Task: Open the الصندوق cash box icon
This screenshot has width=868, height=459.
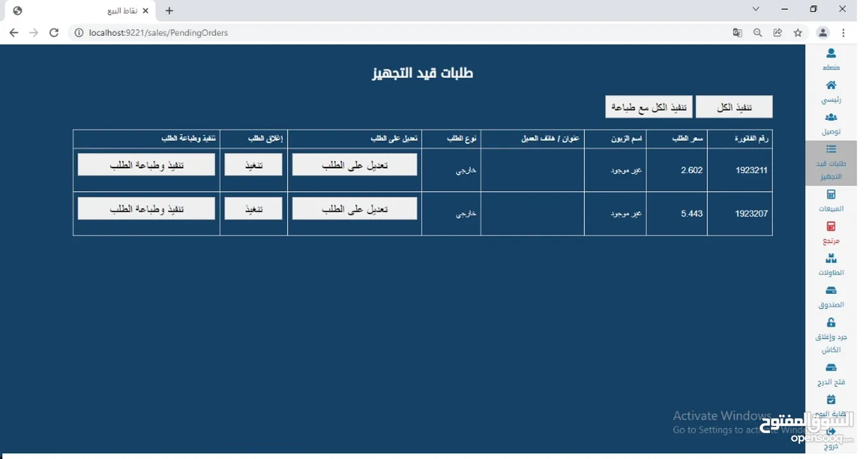Action: (x=830, y=291)
